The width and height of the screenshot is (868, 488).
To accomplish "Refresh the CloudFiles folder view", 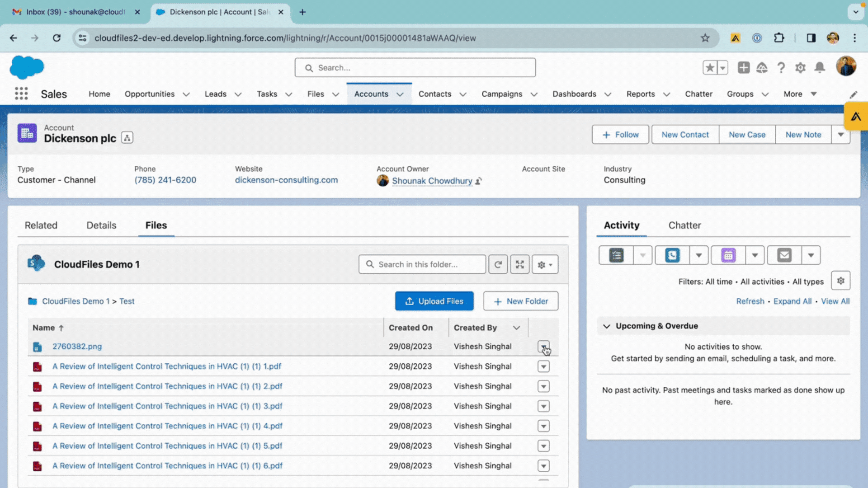I will (x=498, y=264).
